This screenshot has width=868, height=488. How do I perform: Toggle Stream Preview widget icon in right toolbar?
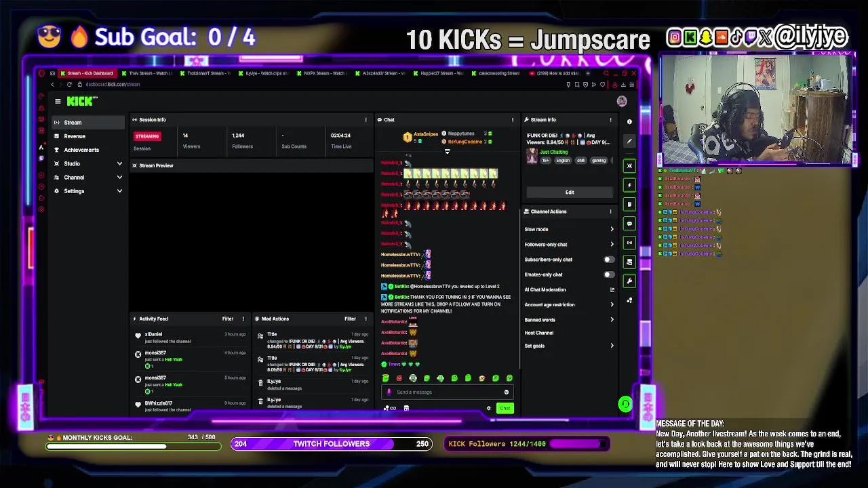[629, 166]
